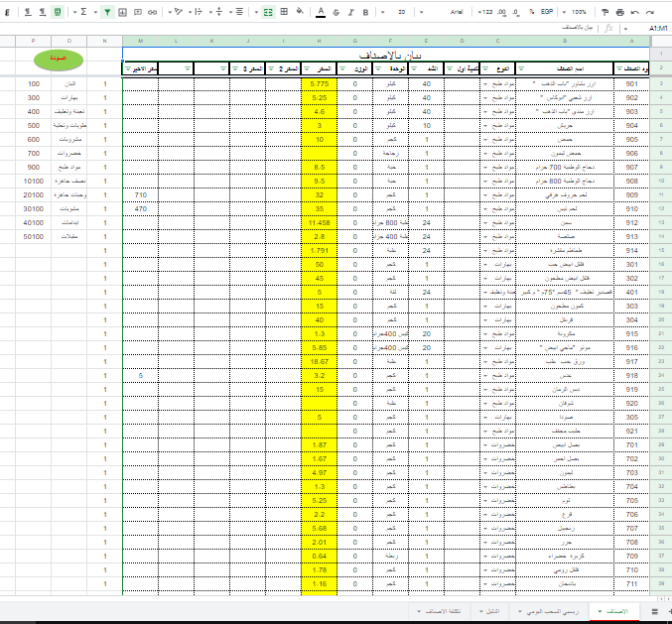Click the paint format icon
Screen dimensions: 672x624
click(605, 12)
